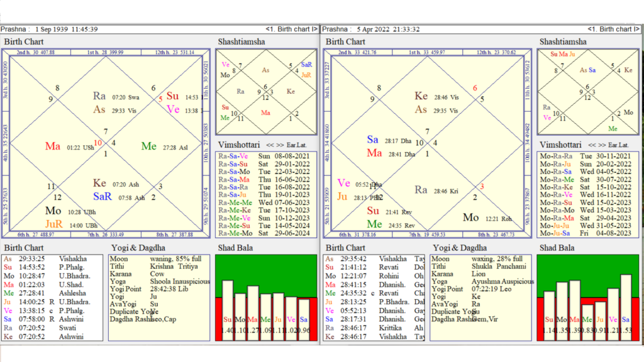Click 'Yoga Shoola Inauspicious' row

click(159, 282)
